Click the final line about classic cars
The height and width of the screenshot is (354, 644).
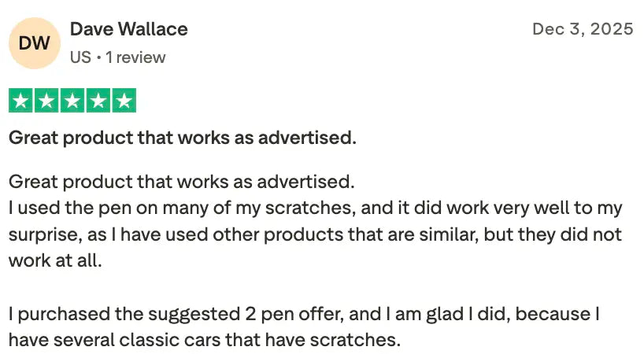[x=205, y=341]
